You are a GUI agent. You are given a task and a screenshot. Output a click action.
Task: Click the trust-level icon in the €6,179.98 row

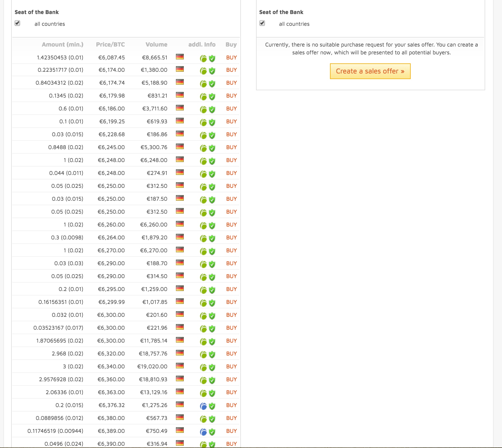click(203, 97)
